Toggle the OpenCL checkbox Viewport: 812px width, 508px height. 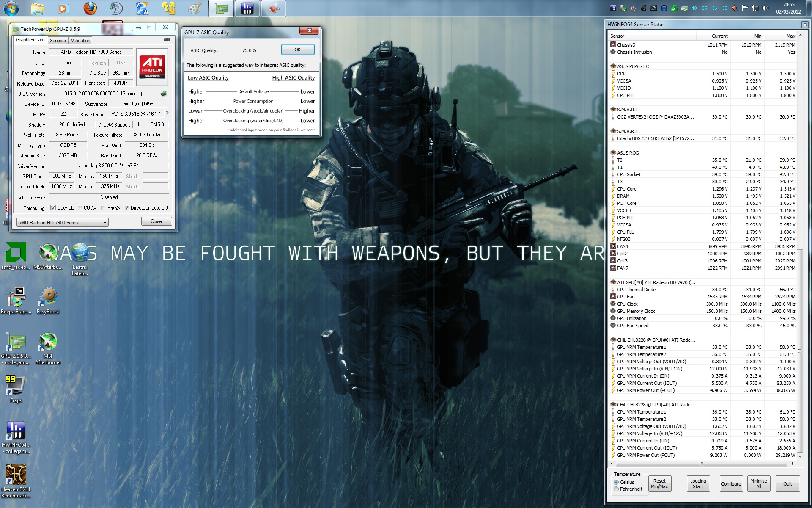[53, 208]
